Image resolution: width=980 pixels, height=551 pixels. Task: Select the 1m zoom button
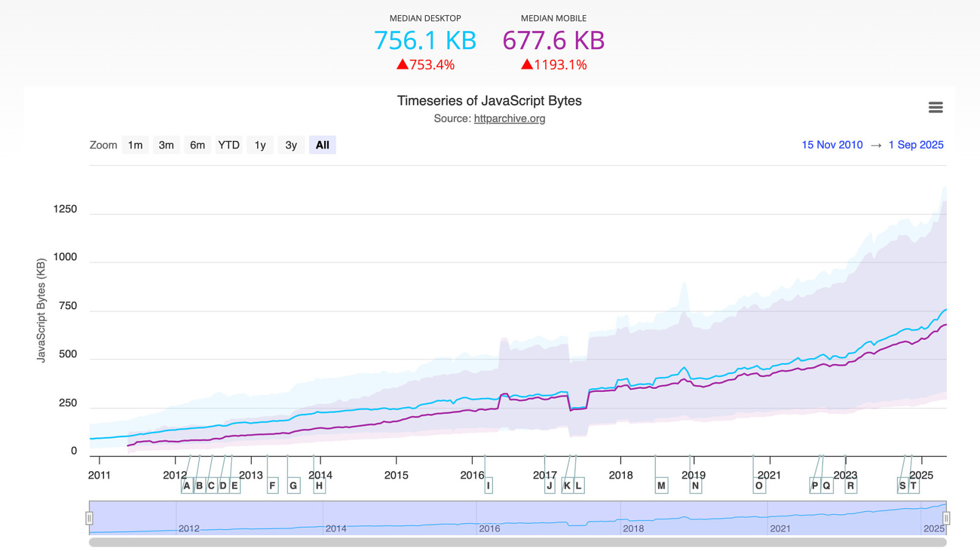[x=135, y=145]
